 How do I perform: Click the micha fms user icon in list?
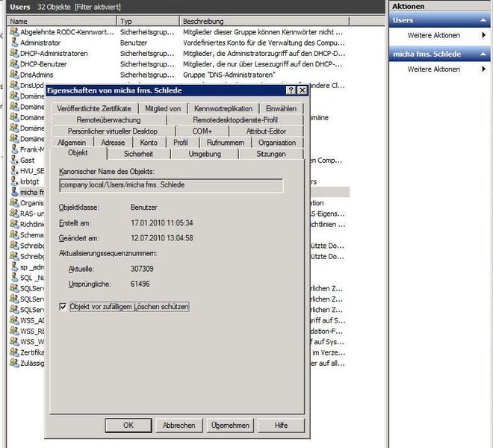pos(14,192)
